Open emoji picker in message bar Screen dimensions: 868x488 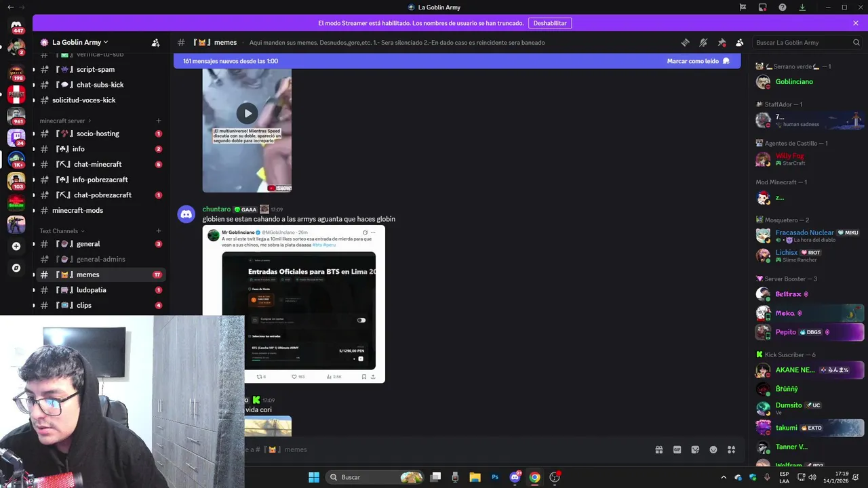click(x=713, y=449)
